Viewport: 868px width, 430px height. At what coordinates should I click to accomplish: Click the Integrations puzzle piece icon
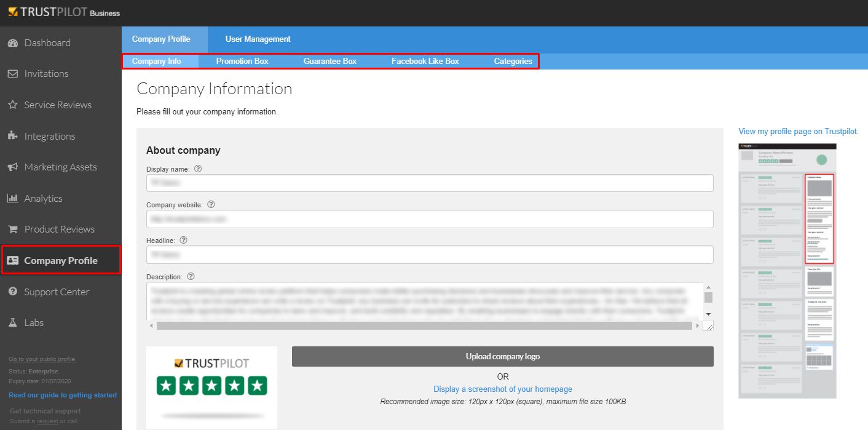(x=13, y=136)
